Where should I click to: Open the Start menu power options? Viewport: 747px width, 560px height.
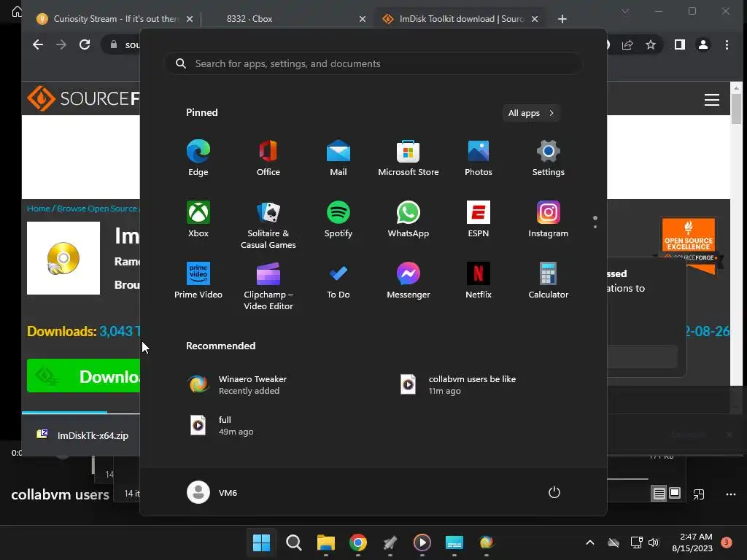tap(554, 492)
